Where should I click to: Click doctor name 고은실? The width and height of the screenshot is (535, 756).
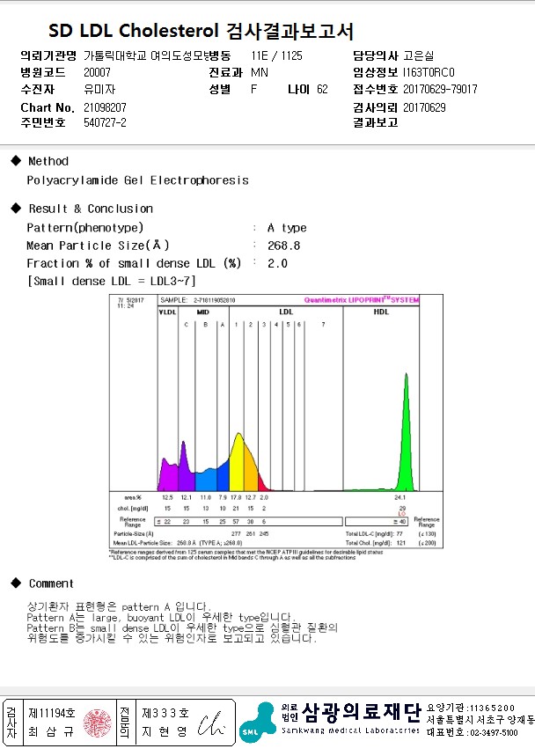click(418, 55)
